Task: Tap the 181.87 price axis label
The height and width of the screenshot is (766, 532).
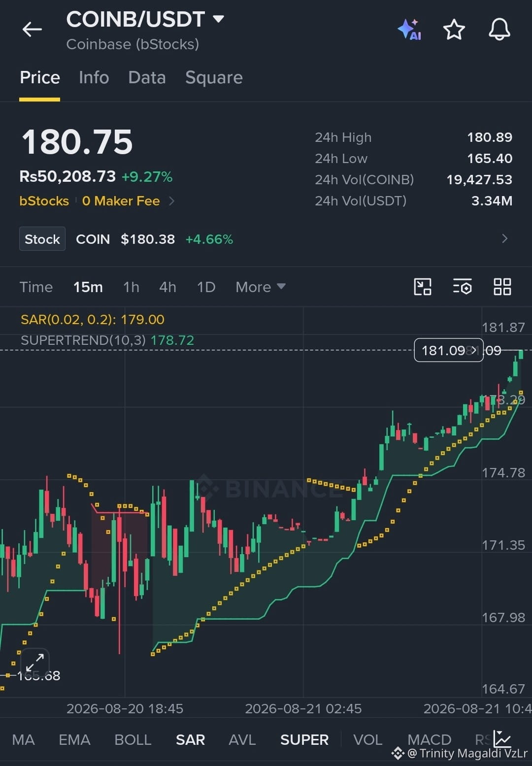Action: [x=503, y=328]
